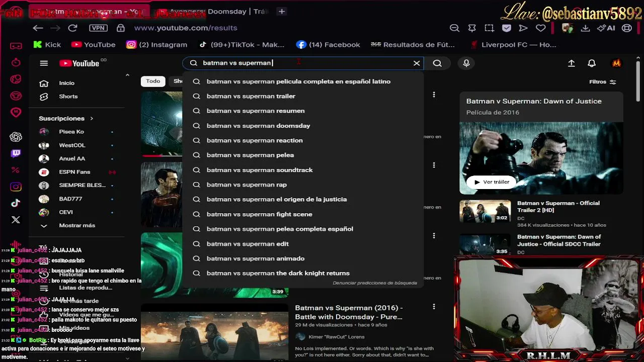This screenshot has height=362, width=644.
Task: Expand Suscripciones with its chevron
Action: [x=92, y=119]
